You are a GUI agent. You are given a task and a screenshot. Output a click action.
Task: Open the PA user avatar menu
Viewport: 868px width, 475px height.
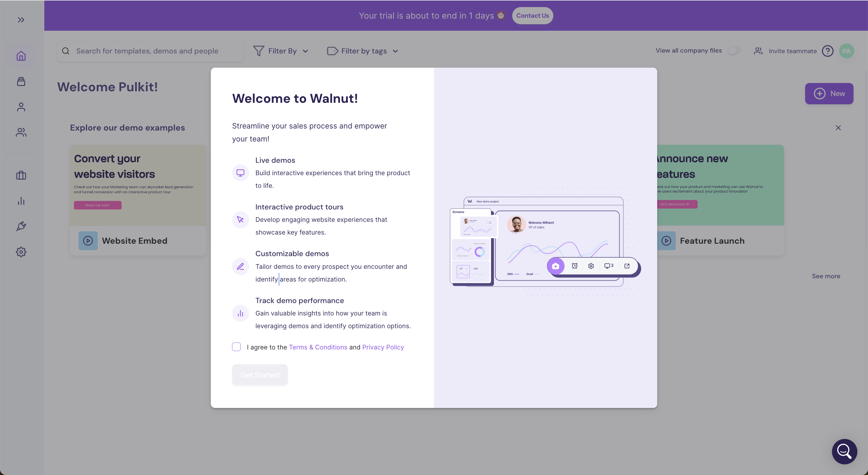tap(846, 51)
